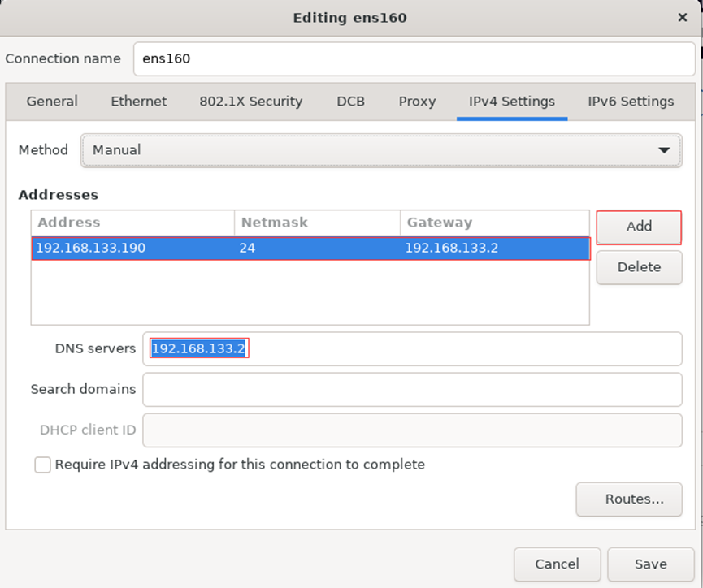This screenshot has height=588, width=703.
Task: Open the Proxy tab
Action: pos(417,102)
